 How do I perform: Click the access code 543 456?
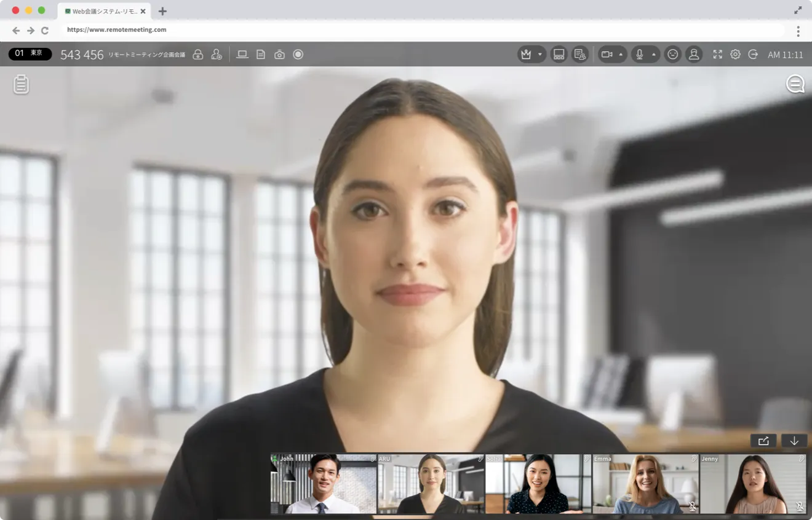(x=82, y=55)
